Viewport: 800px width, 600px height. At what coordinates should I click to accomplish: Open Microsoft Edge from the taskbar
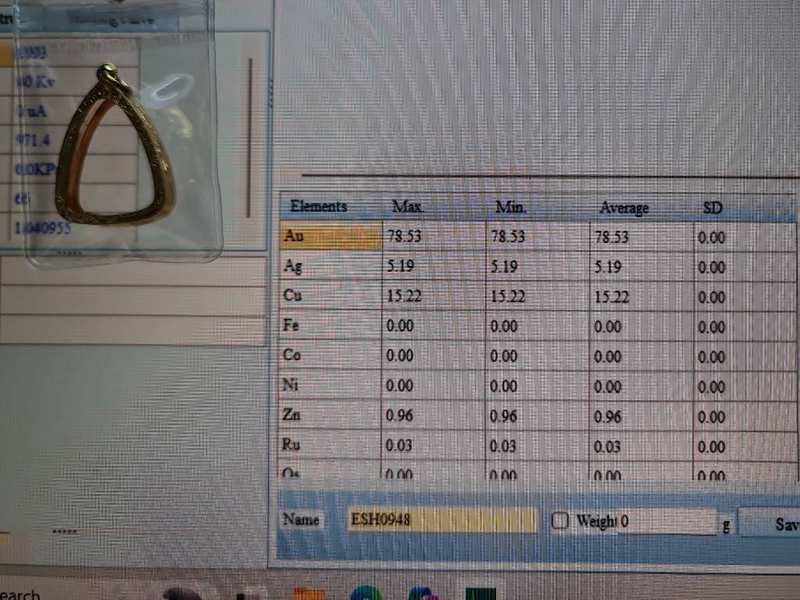click(x=366, y=592)
